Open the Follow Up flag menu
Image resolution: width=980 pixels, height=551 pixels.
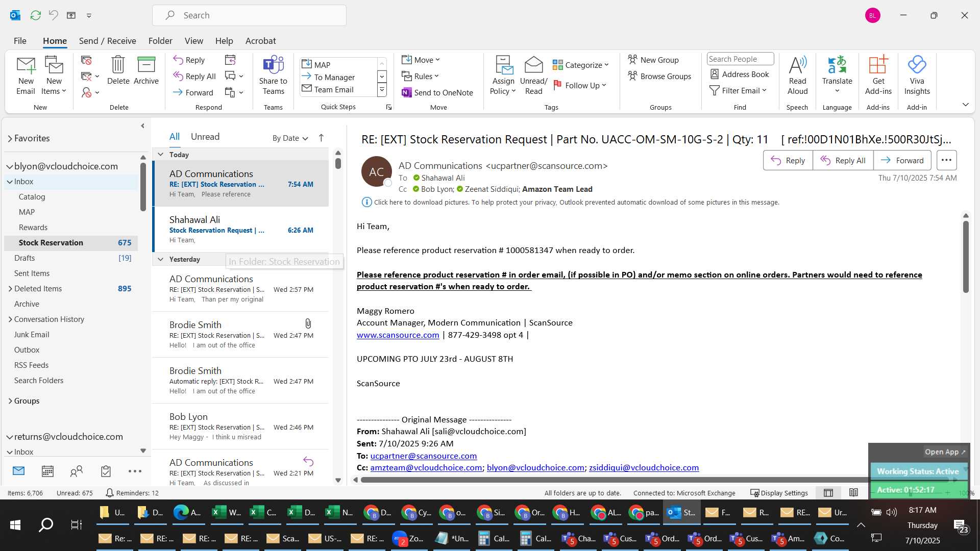[580, 85]
